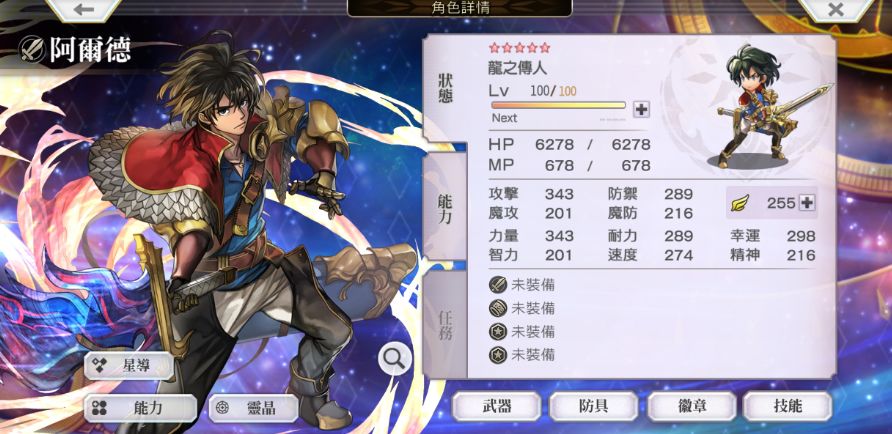892x434 pixels.
Task: Open the 能力 button at bottom left
Action: pos(141,408)
